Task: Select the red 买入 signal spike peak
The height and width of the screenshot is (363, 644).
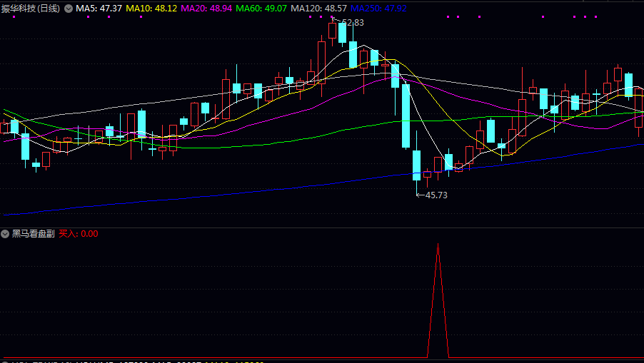Action: [438, 245]
